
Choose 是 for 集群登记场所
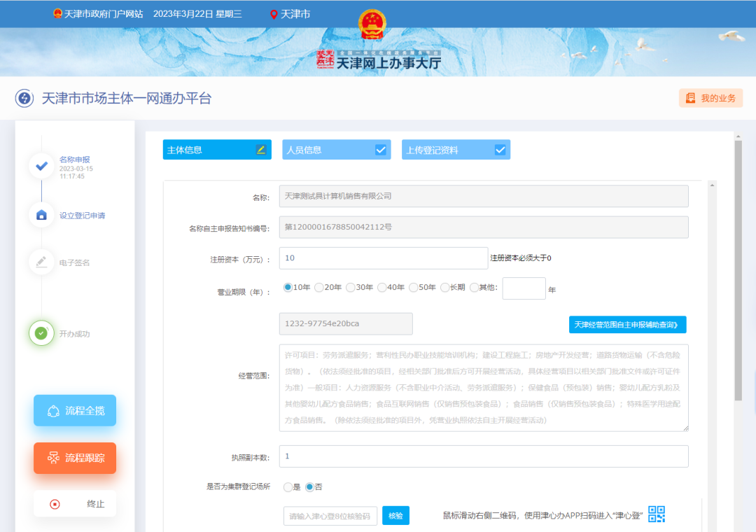288,487
